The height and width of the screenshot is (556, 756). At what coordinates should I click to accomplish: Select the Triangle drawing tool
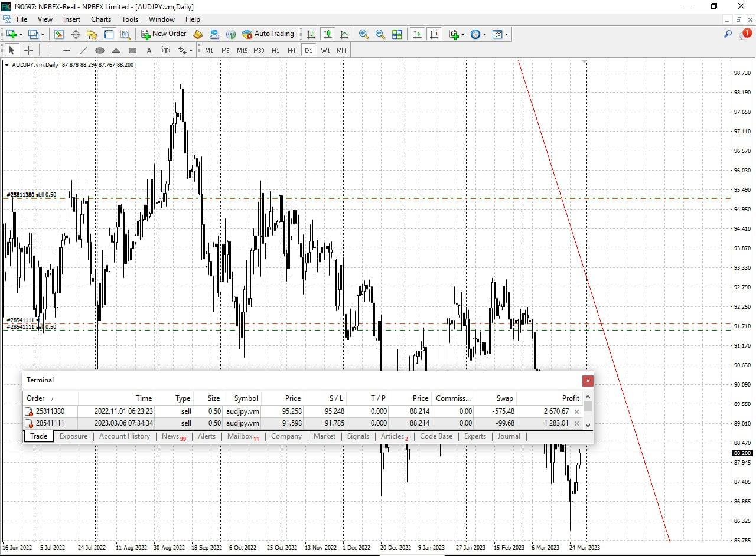coord(116,51)
